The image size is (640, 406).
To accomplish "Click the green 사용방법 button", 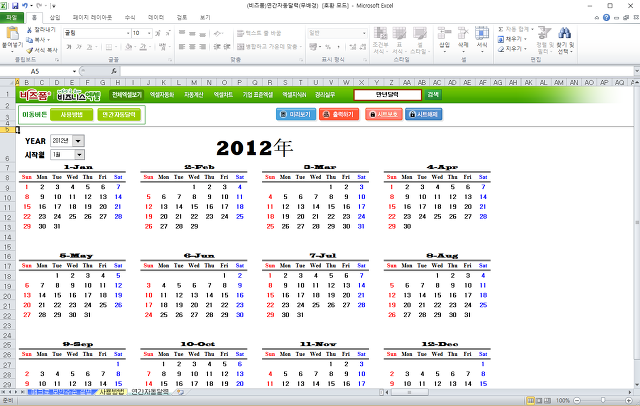I will coord(71,115).
